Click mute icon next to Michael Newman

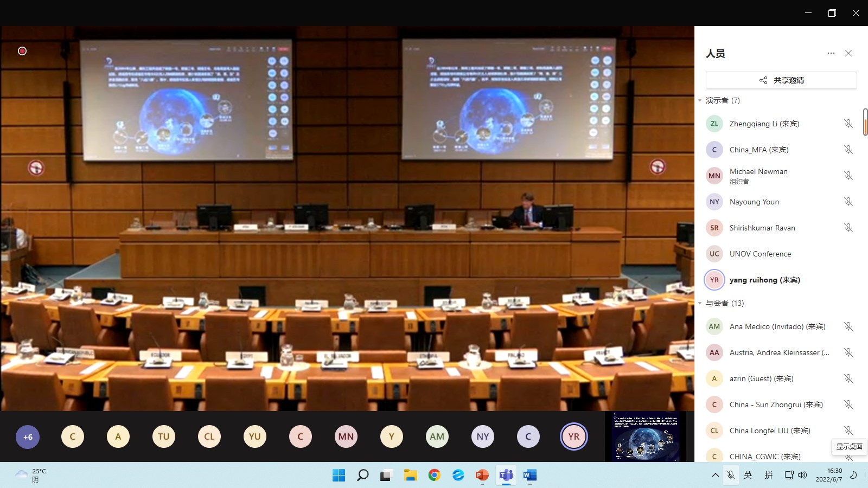click(x=848, y=176)
